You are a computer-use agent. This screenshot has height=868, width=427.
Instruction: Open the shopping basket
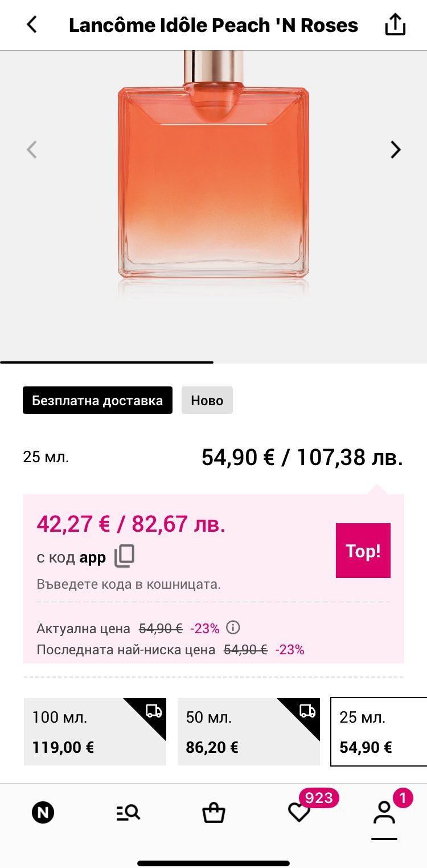point(213,813)
